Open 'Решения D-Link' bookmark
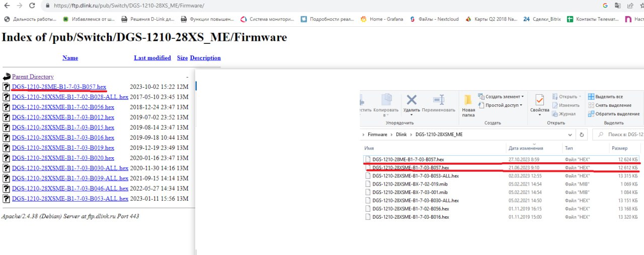 pyautogui.click(x=148, y=19)
